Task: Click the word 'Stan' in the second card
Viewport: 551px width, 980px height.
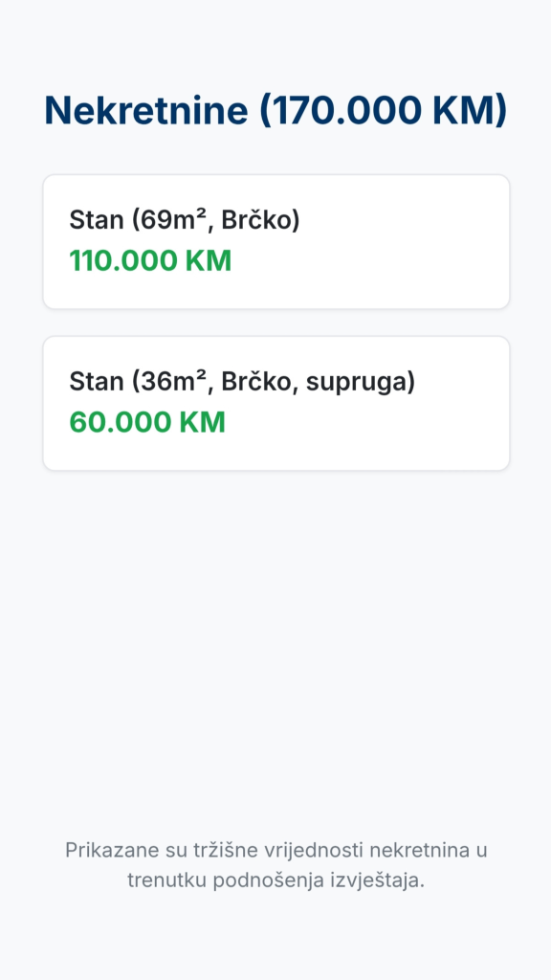Action: pos(97,381)
